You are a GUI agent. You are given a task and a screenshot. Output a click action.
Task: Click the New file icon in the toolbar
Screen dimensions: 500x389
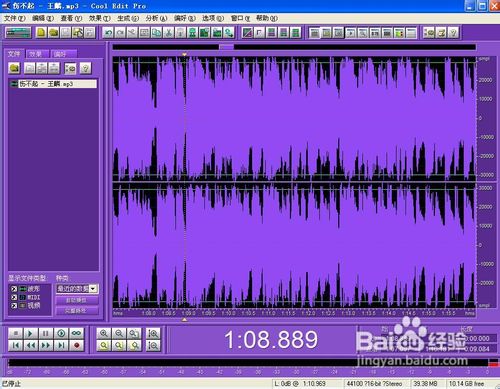41,33
